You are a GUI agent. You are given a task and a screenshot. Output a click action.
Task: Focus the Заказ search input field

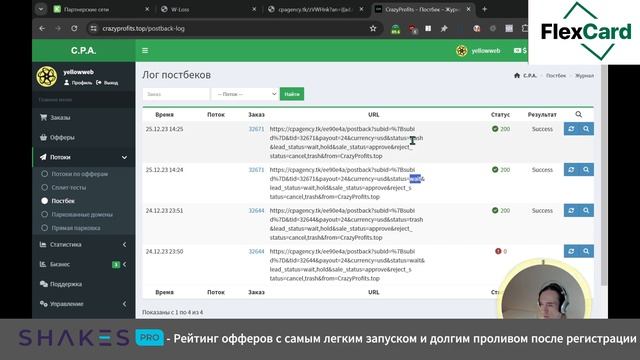(176, 94)
